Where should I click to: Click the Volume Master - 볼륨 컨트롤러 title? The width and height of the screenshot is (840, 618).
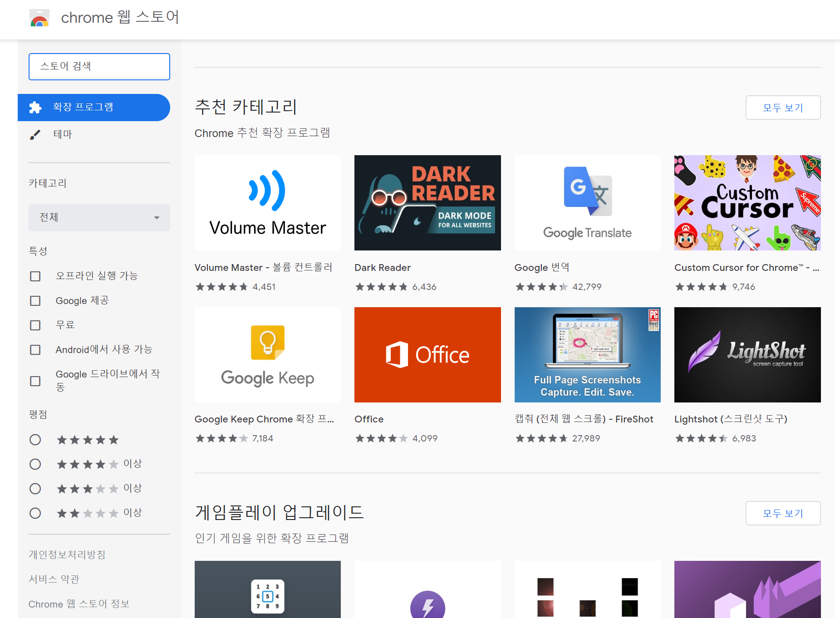point(264,267)
